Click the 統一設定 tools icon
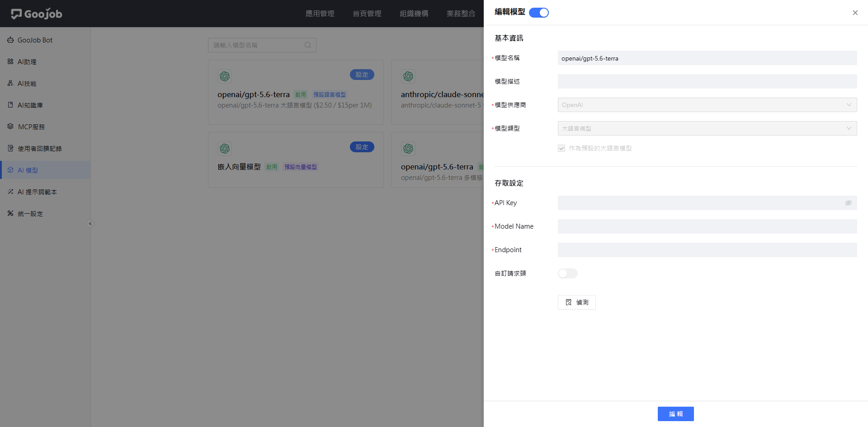Screen dimensions: 868x427 (10, 213)
